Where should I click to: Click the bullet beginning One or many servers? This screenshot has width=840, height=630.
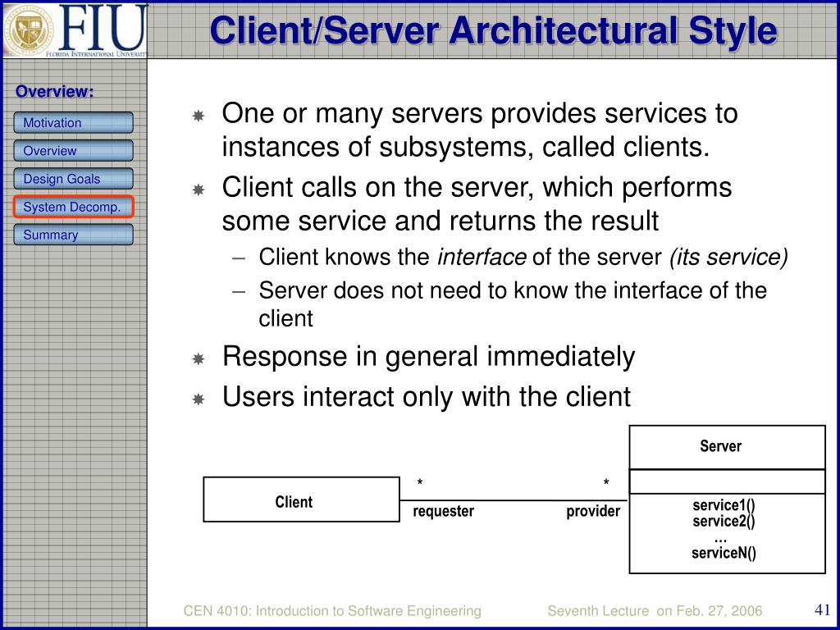pos(480,130)
